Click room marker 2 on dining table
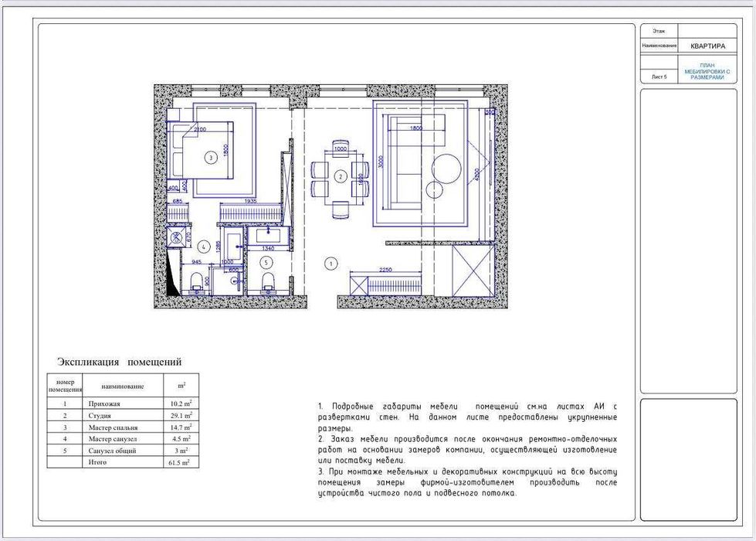756x541 pixels. 341,177
